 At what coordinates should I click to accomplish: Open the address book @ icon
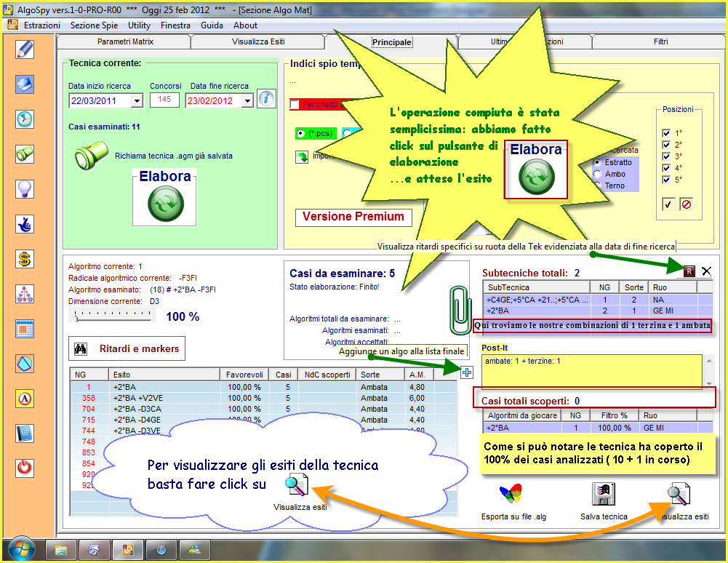tap(25, 434)
